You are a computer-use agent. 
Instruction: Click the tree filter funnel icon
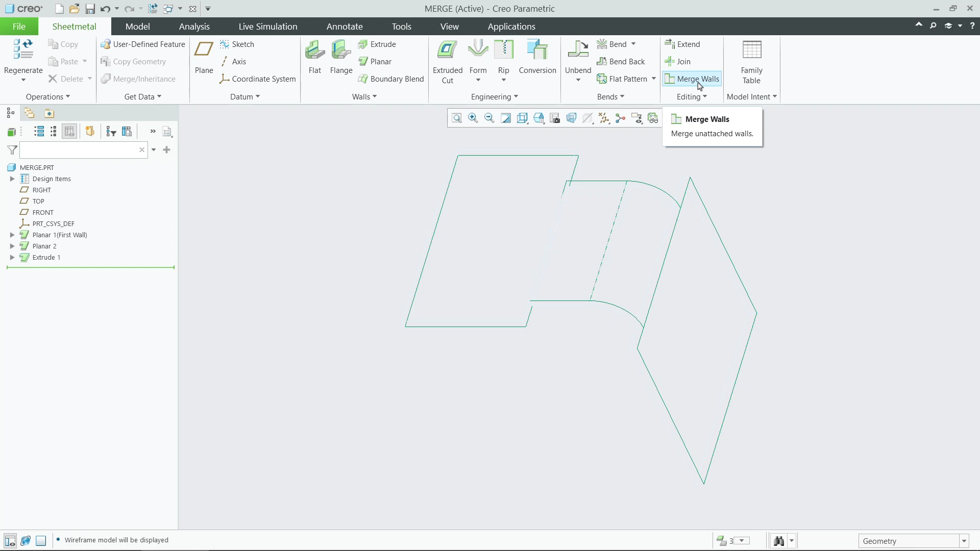coord(12,150)
